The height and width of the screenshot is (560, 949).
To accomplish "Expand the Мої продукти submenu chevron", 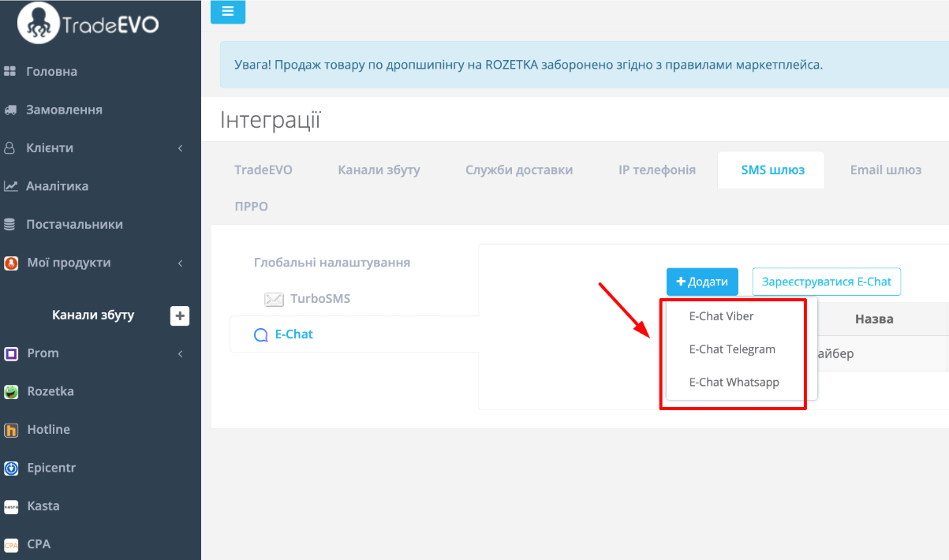I will [x=181, y=263].
